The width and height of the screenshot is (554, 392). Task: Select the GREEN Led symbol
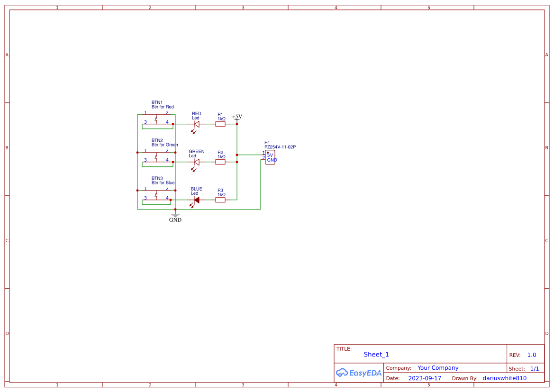(196, 162)
